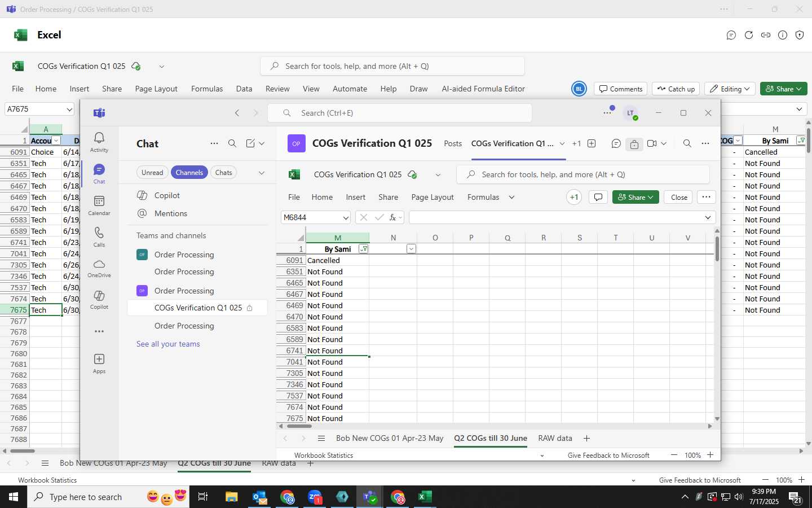The height and width of the screenshot is (508, 812).
Task: Open the Posts tab
Action: 453,143
